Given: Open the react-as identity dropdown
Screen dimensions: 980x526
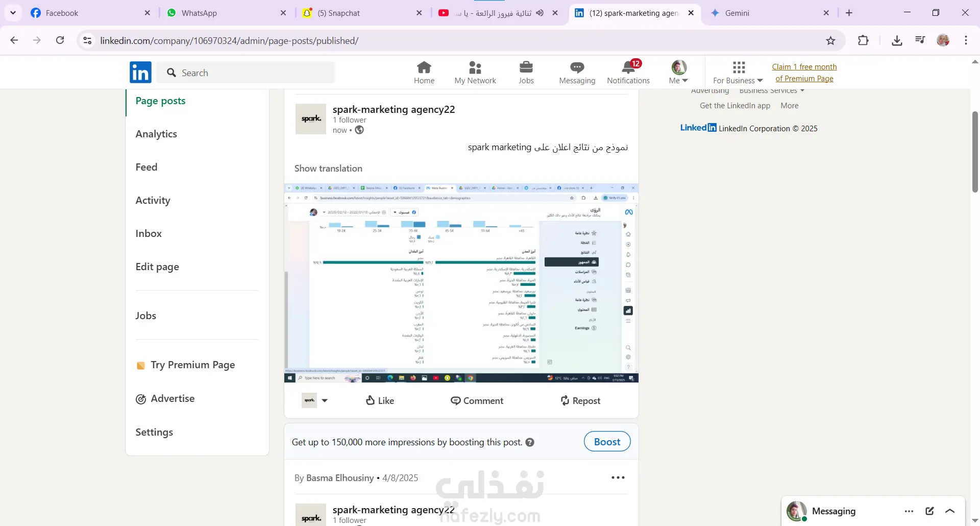Looking at the screenshot, I should pos(315,400).
